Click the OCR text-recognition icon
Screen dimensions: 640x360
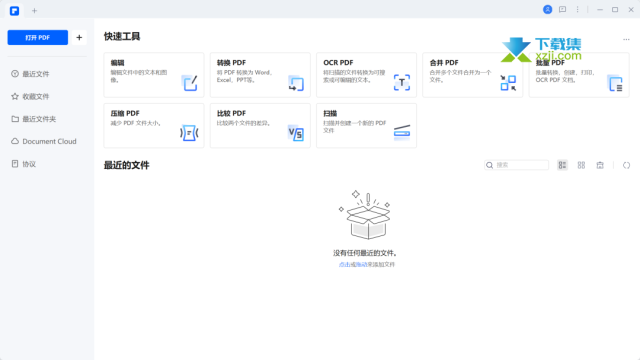[x=402, y=83]
